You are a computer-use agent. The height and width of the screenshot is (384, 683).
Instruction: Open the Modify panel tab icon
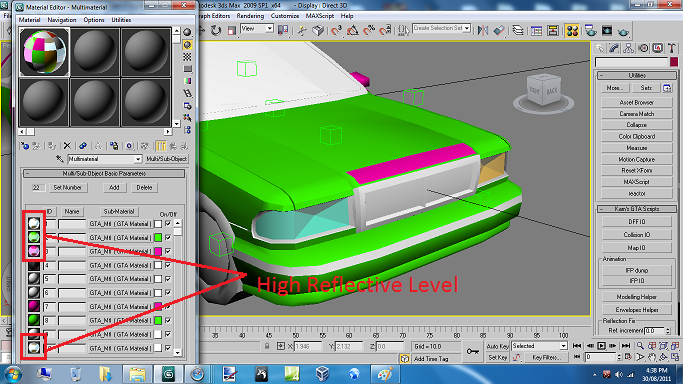tap(614, 48)
